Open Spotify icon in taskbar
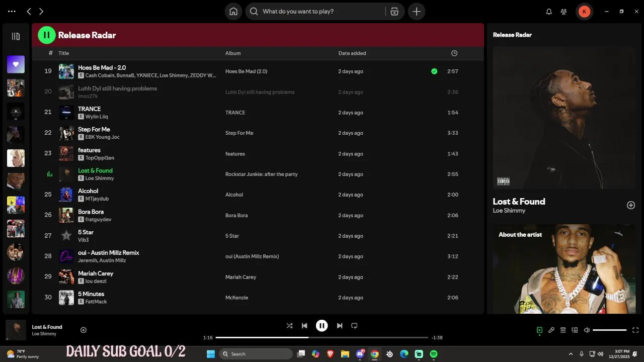The width and height of the screenshot is (644, 362). 434,354
